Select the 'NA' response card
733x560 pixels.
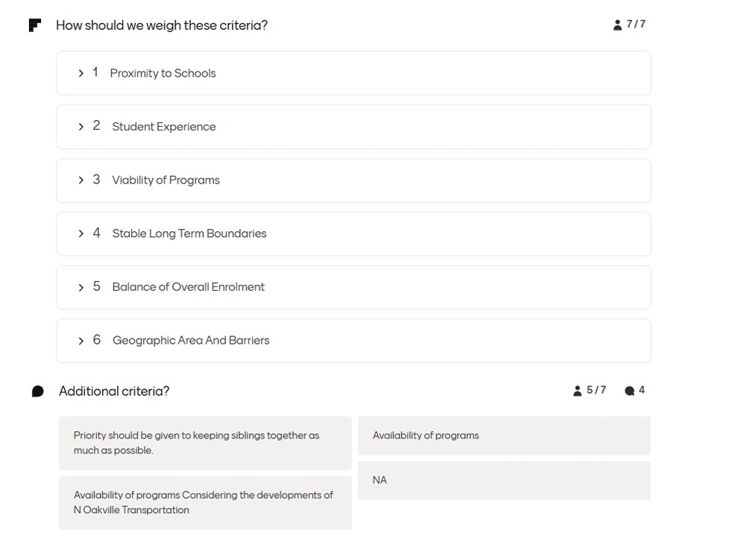point(504,480)
